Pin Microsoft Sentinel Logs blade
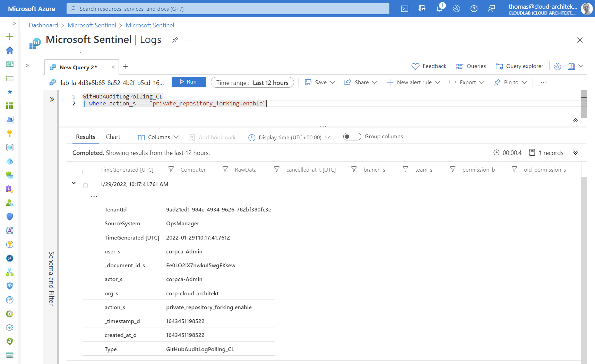 [175, 40]
